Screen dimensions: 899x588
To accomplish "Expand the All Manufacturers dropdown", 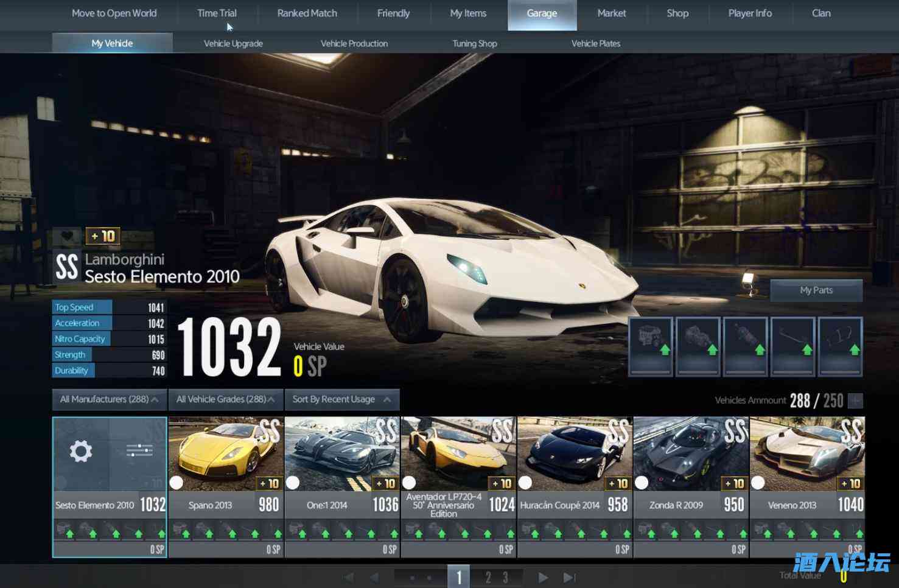I will coord(109,399).
